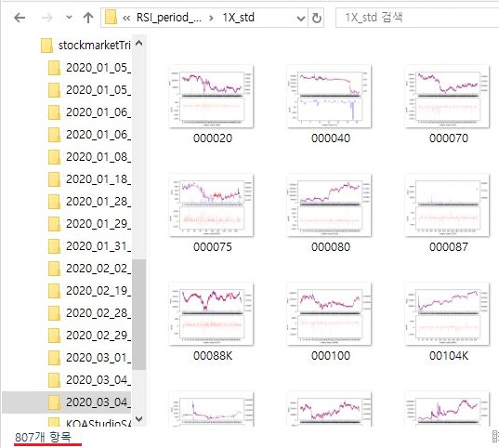Click 2020_02_02_ folder icon

[x=55, y=269]
